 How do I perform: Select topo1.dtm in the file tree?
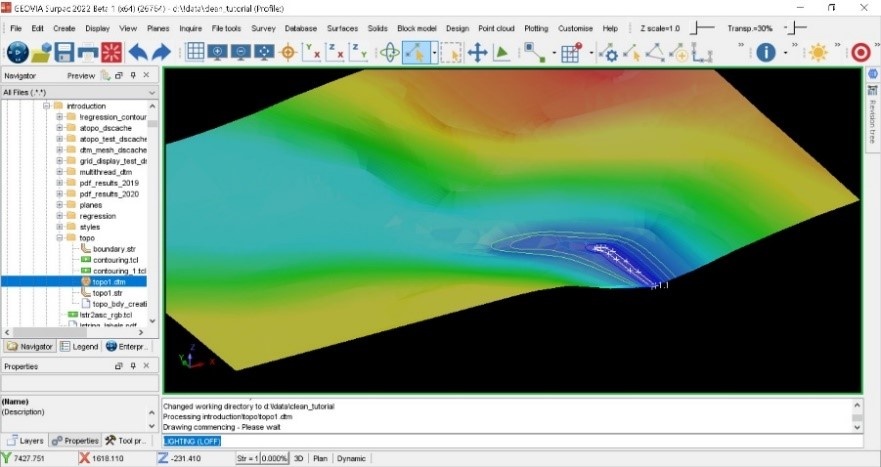click(108, 282)
